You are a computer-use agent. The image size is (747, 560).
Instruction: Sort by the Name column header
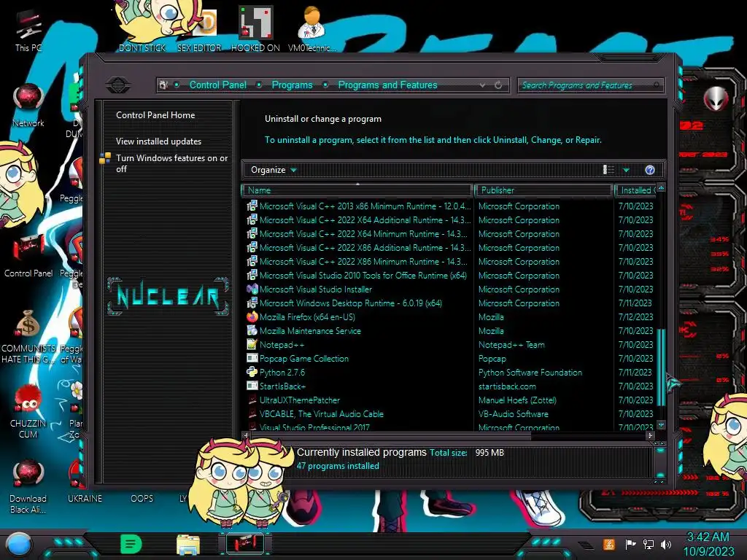tap(357, 190)
